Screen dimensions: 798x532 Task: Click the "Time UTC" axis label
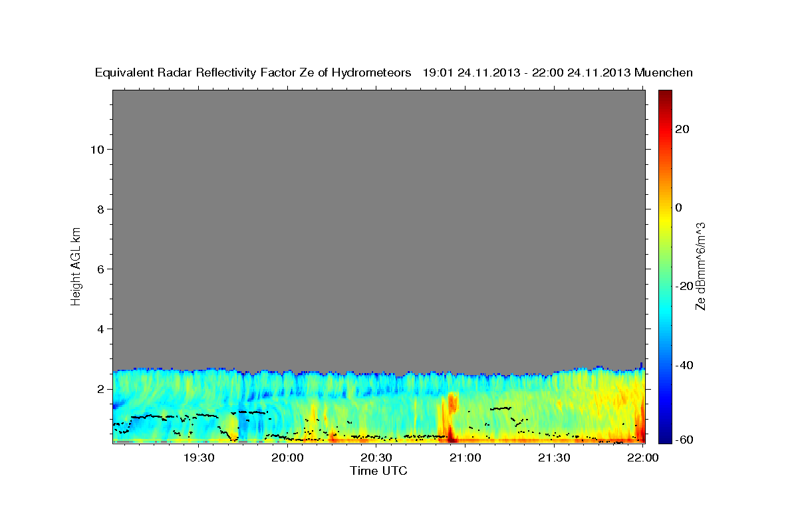[378, 471]
